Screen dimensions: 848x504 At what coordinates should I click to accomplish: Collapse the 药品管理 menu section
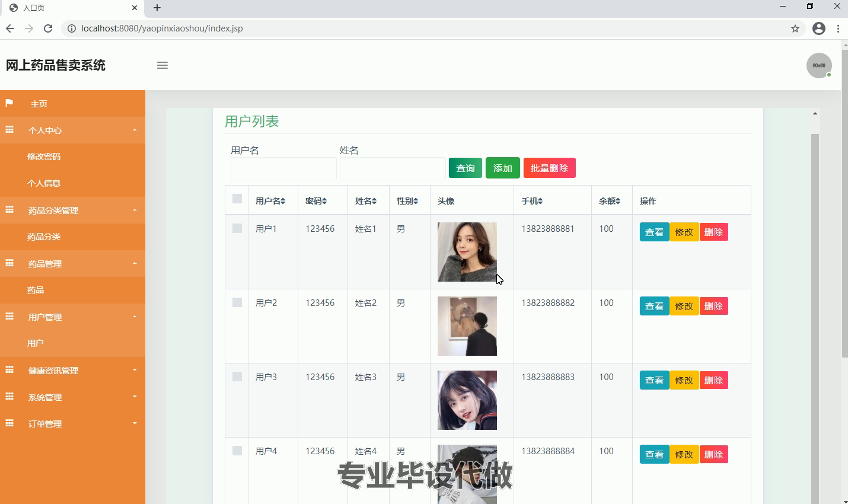click(72, 263)
